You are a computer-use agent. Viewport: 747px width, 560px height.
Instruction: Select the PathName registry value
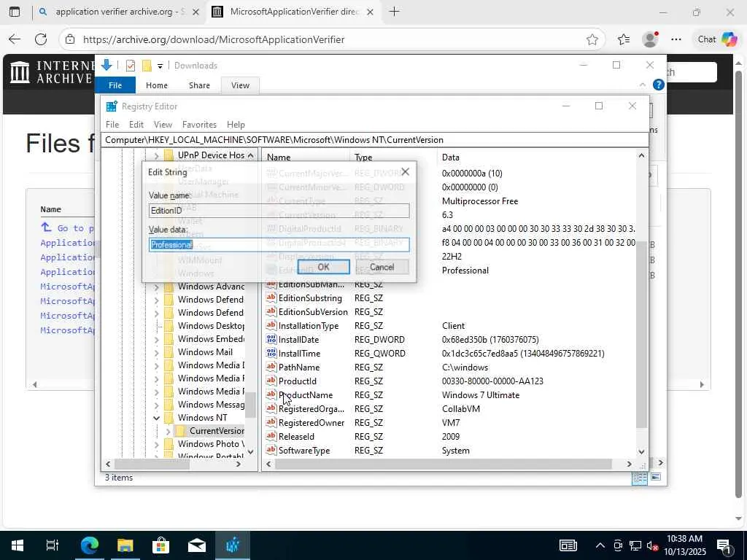click(298, 367)
